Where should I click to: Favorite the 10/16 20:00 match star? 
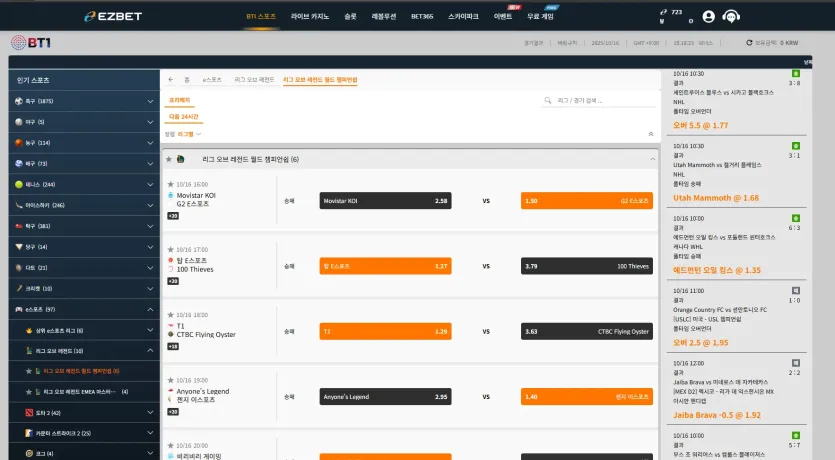pyautogui.click(x=170, y=445)
